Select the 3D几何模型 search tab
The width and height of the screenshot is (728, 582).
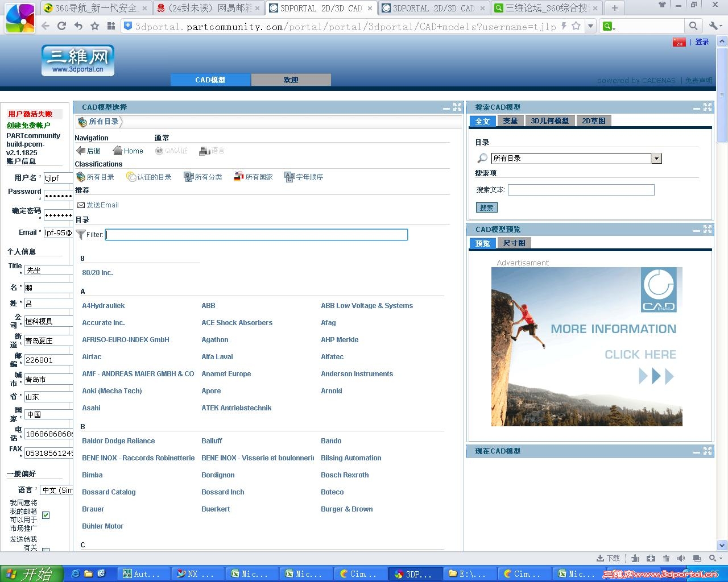549,121
